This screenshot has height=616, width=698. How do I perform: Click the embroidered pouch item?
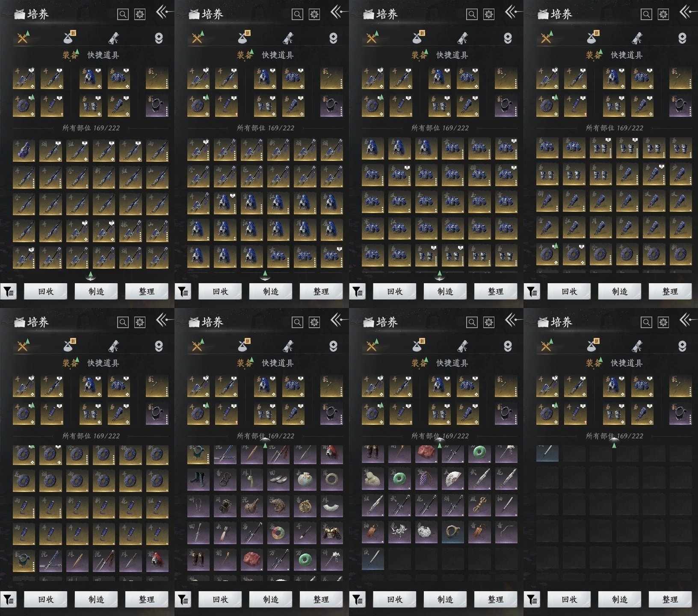[305, 479]
